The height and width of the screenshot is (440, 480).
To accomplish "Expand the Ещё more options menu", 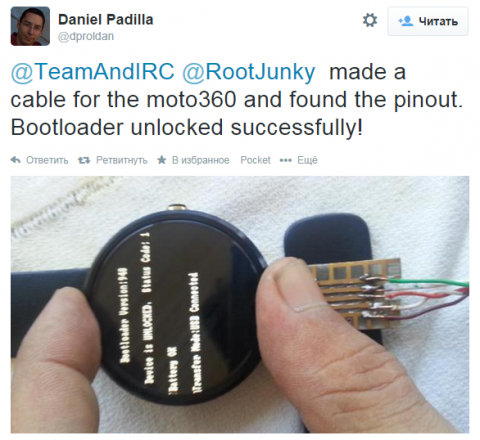I will pyautogui.click(x=307, y=160).
